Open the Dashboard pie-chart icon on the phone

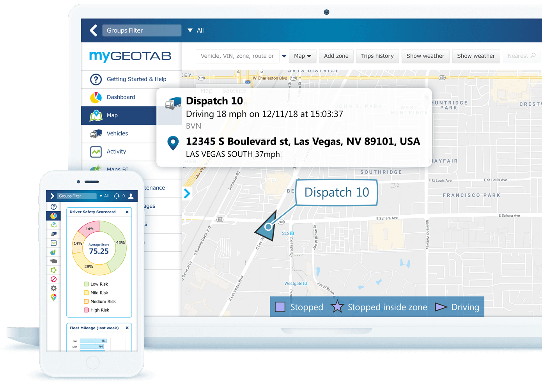(53, 215)
